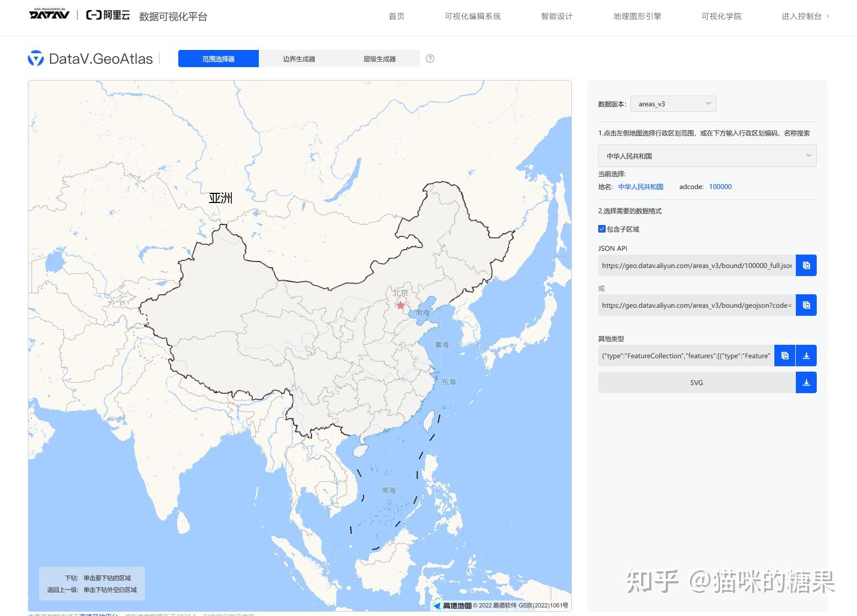Image resolution: width=857 pixels, height=616 pixels.
Task: Click the adcode value 100000
Action: click(x=720, y=187)
